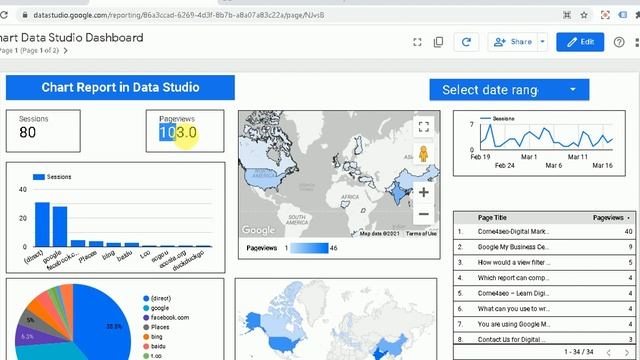Click the Sessions legend in line chart
The height and width of the screenshot is (360, 640).
pos(497,118)
